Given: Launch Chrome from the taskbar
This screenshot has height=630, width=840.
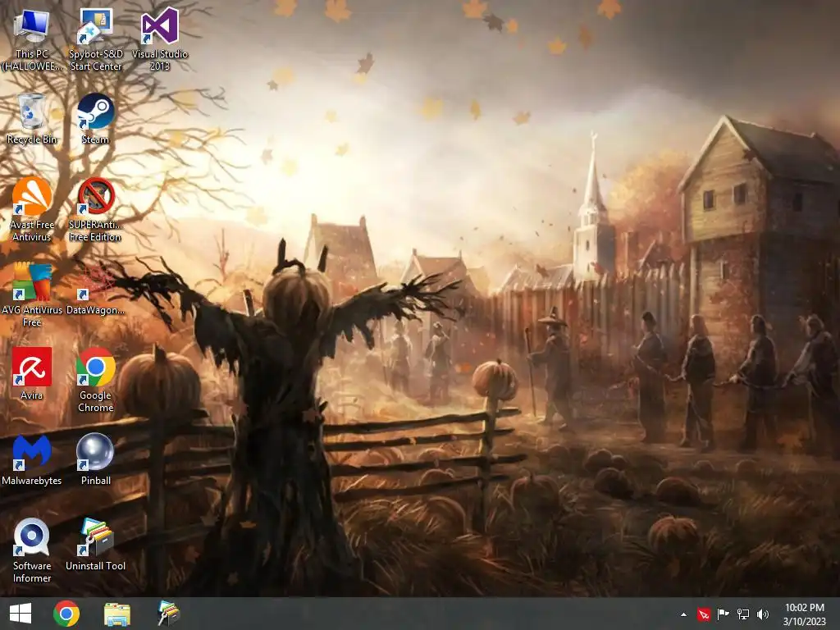Looking at the screenshot, I should (66, 614).
